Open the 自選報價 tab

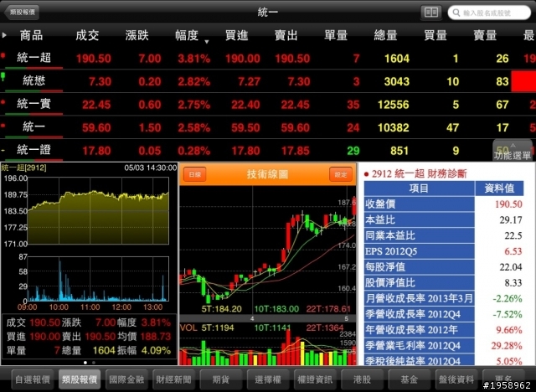tap(33, 379)
